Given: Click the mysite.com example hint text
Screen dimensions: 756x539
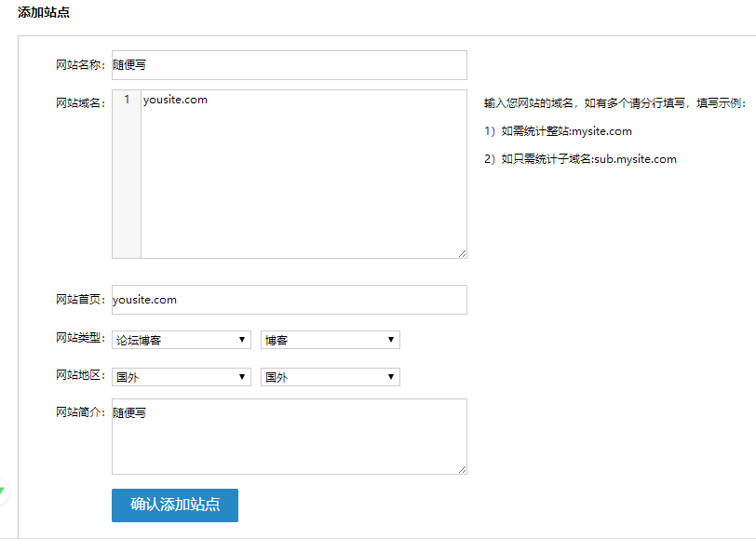Looking at the screenshot, I should click(559, 130).
